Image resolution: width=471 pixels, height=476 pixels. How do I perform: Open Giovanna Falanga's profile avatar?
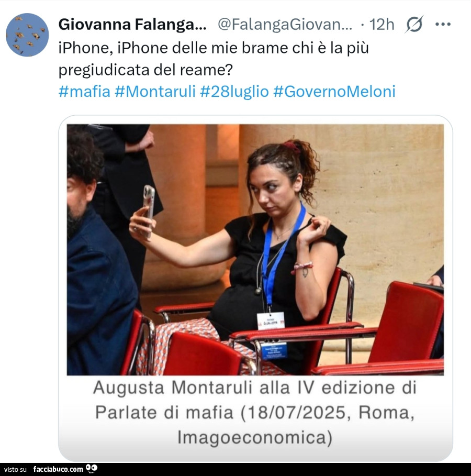pos(27,35)
